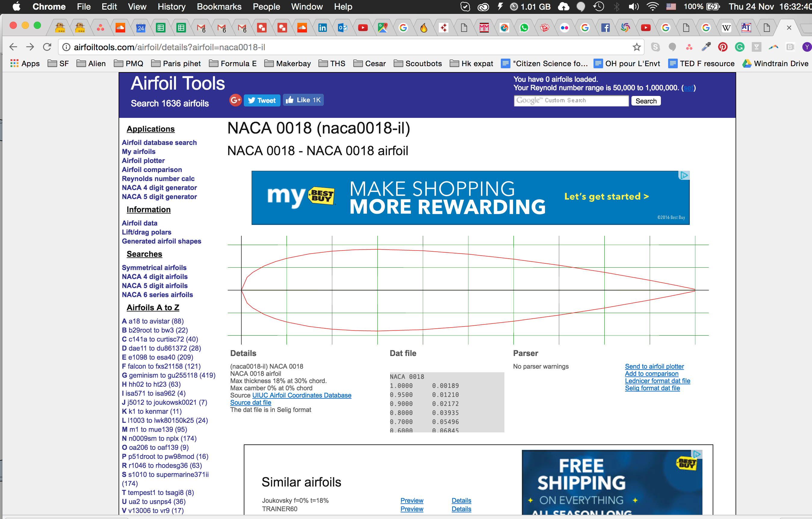Open the Pinterest extension icon
The width and height of the screenshot is (812, 519).
coord(723,47)
